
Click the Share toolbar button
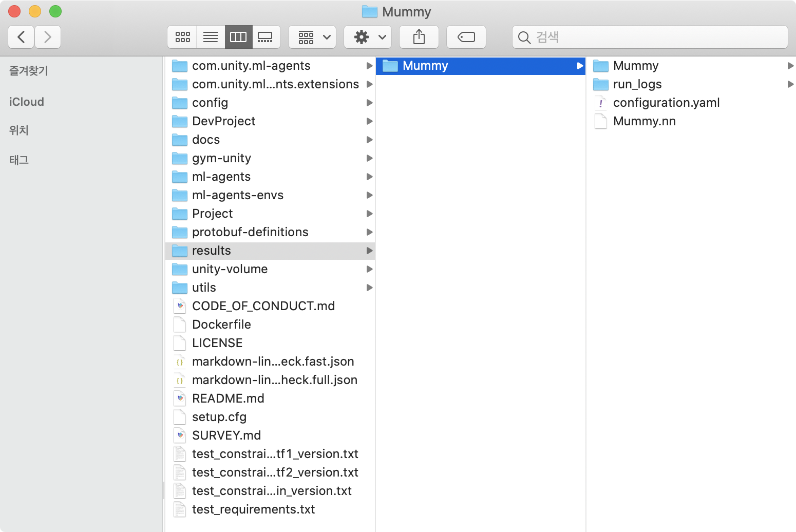[419, 37]
